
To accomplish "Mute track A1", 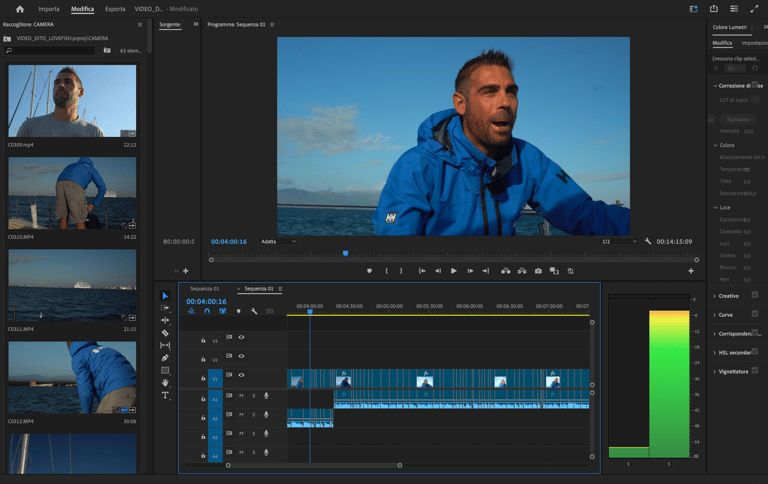I will click(241, 396).
